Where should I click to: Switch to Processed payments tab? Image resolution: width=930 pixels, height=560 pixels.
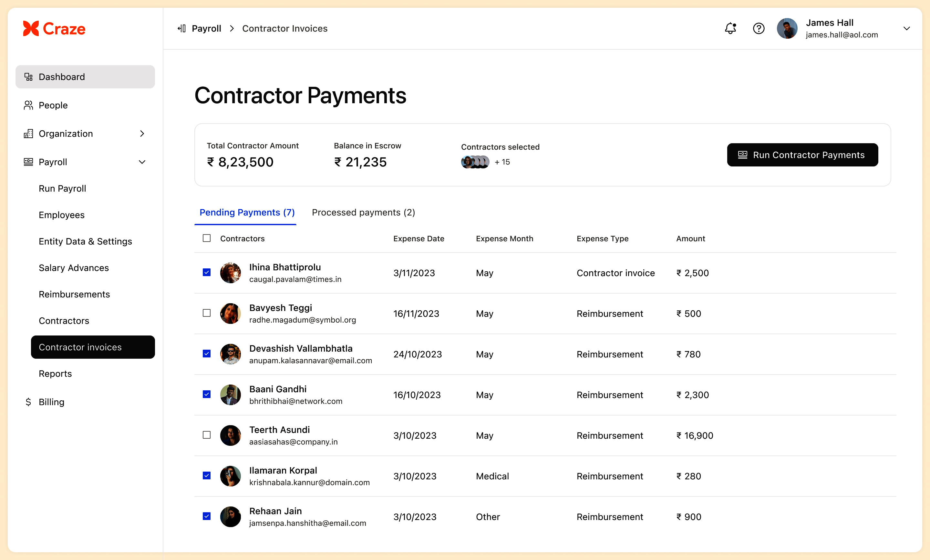coord(363,212)
